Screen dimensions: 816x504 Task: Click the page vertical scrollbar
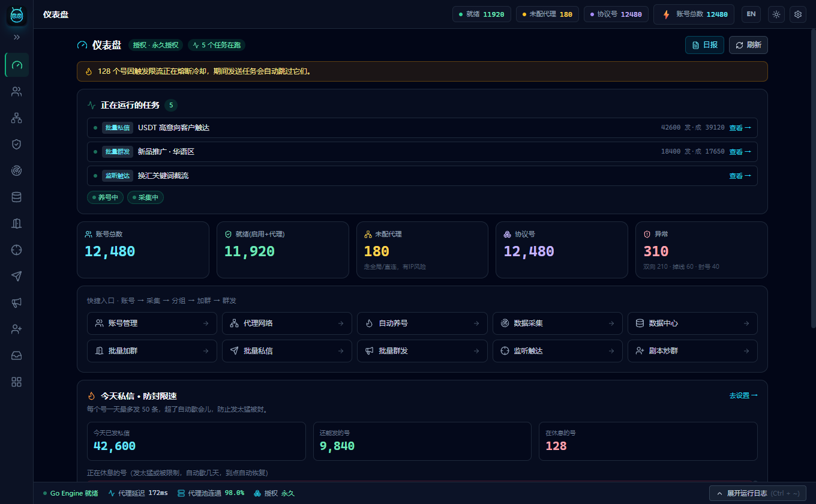click(813, 180)
